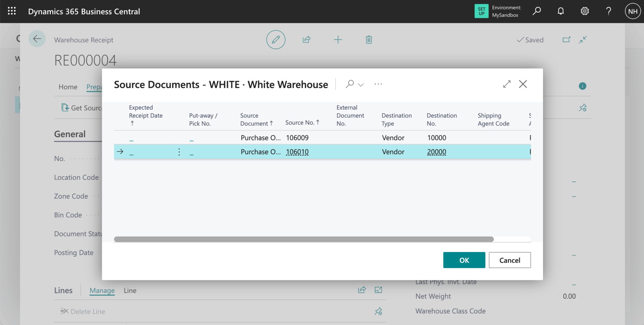
Task: Click the Put-away / Pick No. column header
Action: [203, 119]
